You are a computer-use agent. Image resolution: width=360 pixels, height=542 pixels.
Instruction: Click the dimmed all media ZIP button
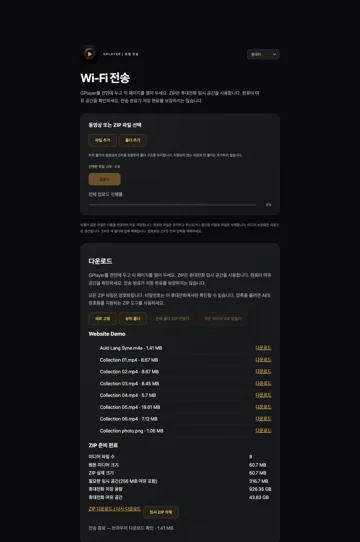[223, 318]
